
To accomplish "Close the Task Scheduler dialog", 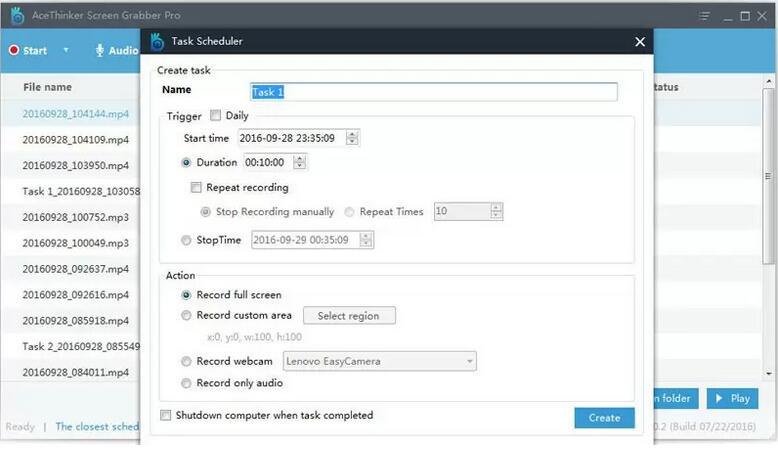I will pos(640,42).
